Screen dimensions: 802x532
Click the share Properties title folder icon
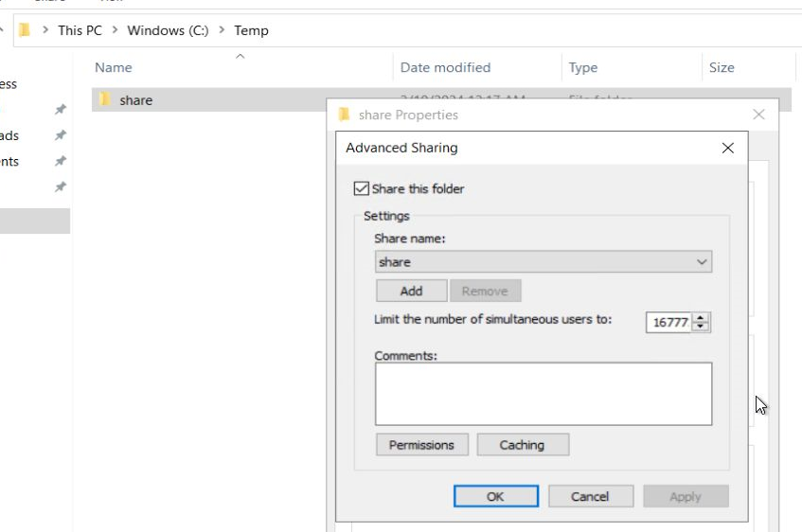tap(345, 115)
